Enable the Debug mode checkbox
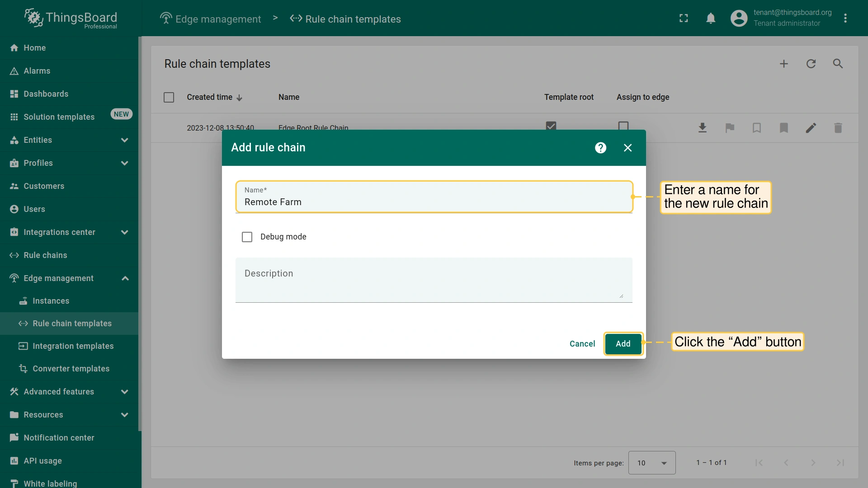This screenshot has width=868, height=488. (247, 237)
